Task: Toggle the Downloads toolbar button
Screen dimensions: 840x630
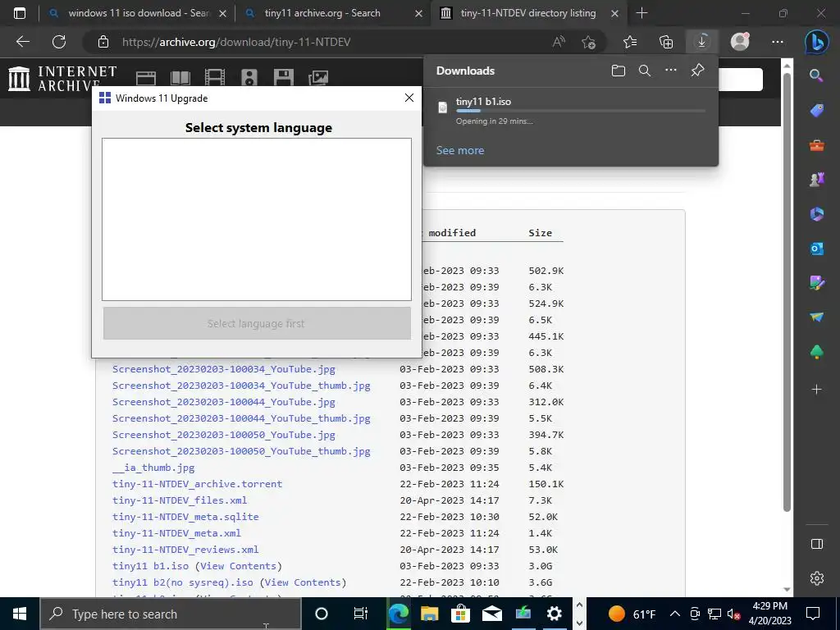Action: pos(702,42)
